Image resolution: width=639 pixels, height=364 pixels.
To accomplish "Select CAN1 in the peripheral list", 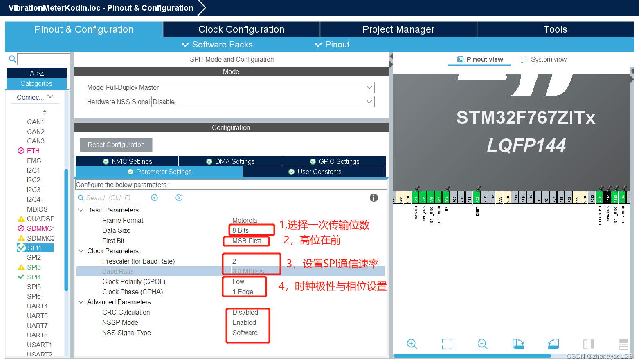I will 36,122.
